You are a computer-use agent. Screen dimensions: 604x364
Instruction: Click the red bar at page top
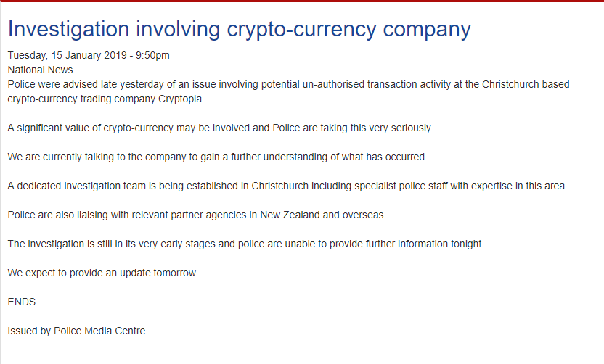click(302, 1)
